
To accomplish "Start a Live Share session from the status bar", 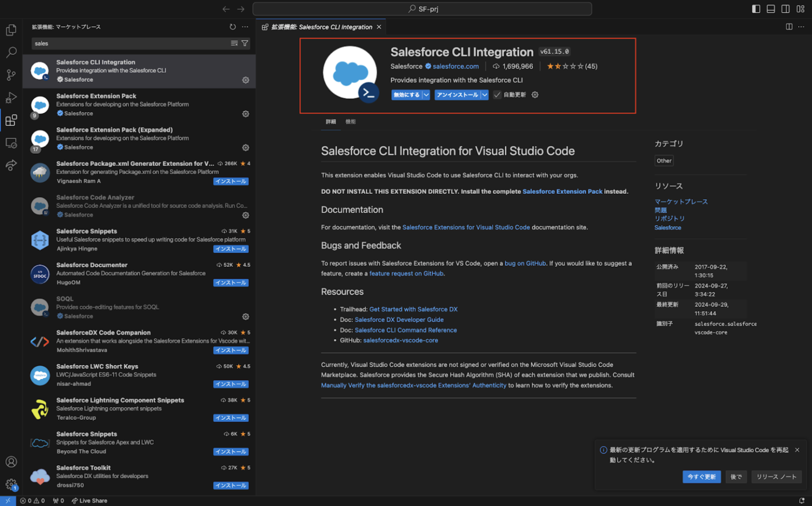I will click(89, 500).
